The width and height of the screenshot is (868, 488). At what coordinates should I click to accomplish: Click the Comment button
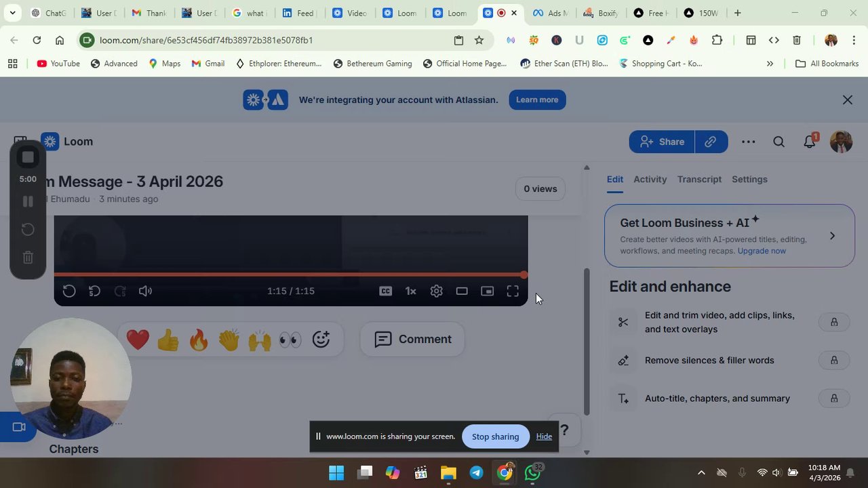coord(412,339)
